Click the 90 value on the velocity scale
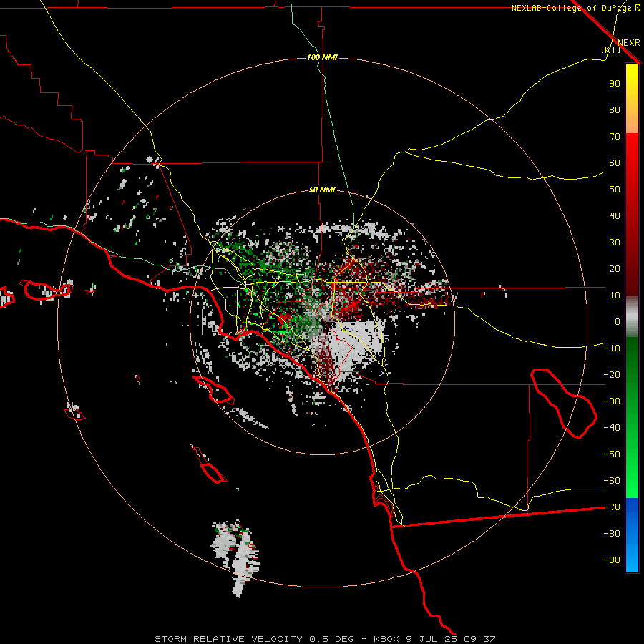Image resolution: width=644 pixels, height=644 pixels. click(615, 84)
